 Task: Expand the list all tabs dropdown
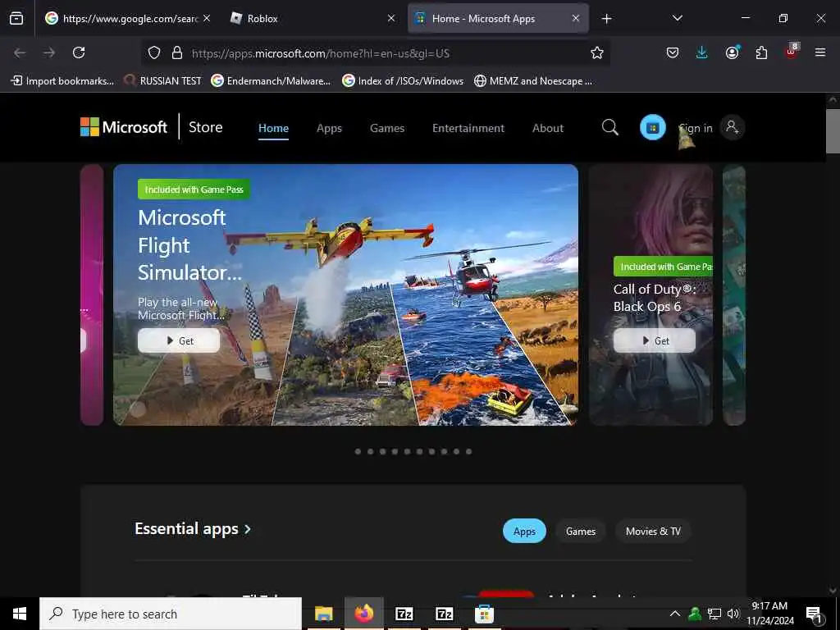pos(677,18)
